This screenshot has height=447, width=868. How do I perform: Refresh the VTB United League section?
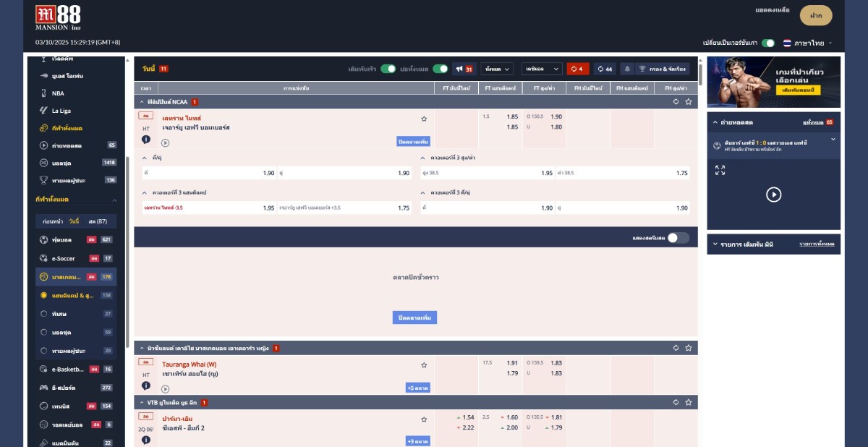coord(676,402)
